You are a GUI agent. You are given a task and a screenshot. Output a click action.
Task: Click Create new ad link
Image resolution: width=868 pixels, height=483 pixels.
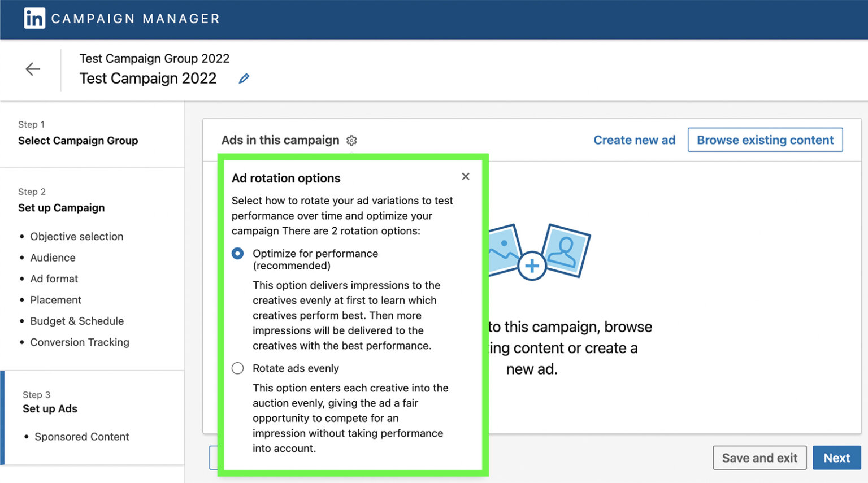click(634, 140)
